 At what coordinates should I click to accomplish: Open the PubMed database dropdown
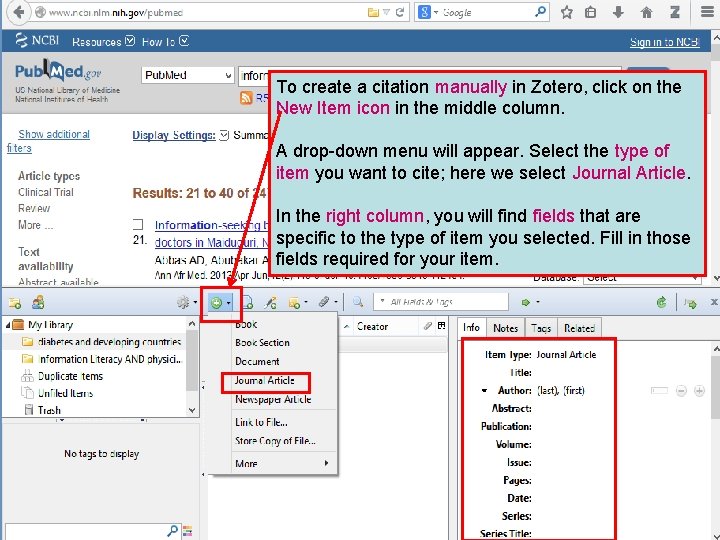(187, 75)
